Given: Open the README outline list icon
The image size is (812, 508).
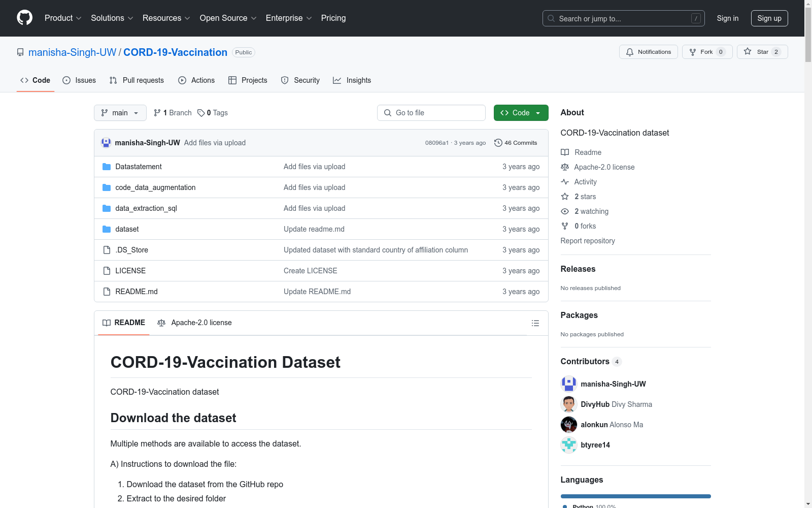Looking at the screenshot, I should tap(535, 323).
